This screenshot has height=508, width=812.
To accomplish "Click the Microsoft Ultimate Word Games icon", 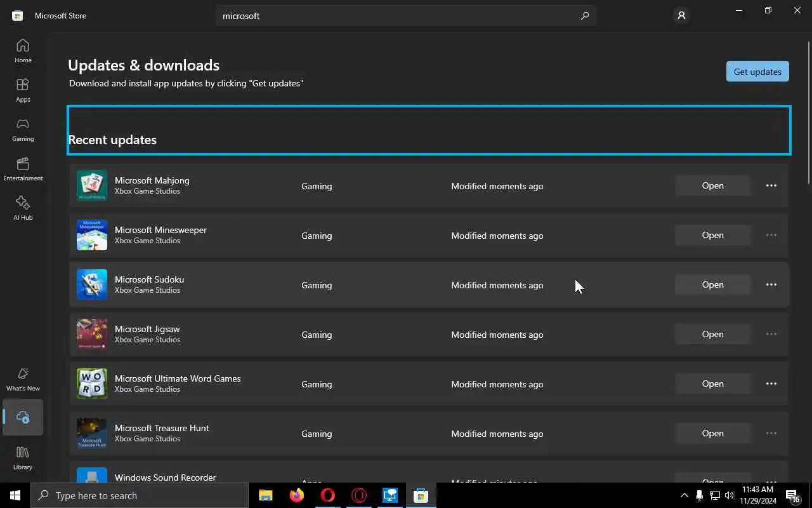I will (92, 384).
